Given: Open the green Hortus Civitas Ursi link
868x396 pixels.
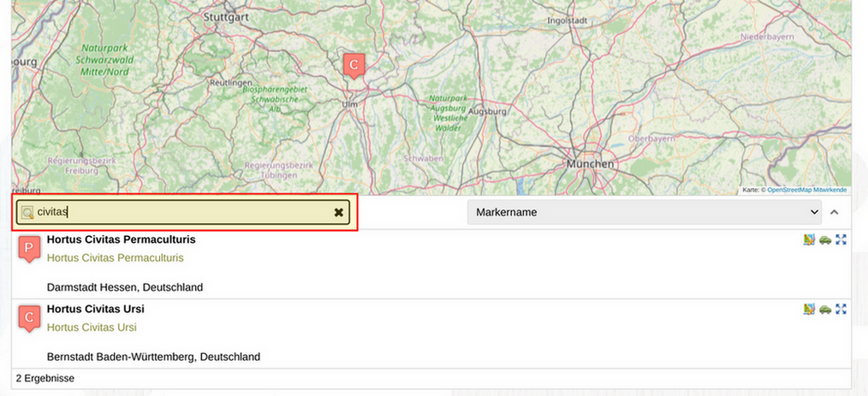Looking at the screenshot, I should point(92,328).
